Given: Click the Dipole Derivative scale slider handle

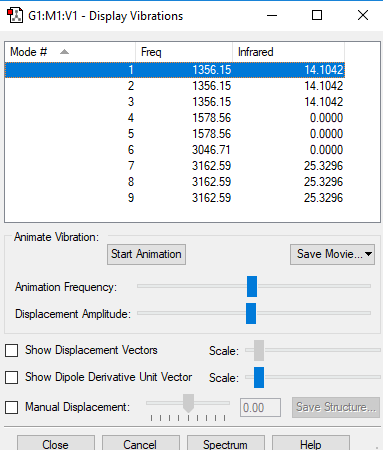Looking at the screenshot, I should 259,377.
